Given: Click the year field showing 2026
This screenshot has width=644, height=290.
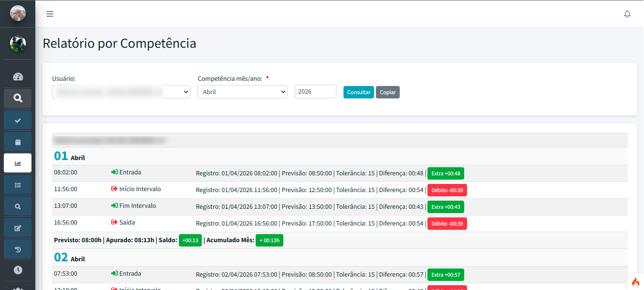Looking at the screenshot, I should tap(315, 92).
